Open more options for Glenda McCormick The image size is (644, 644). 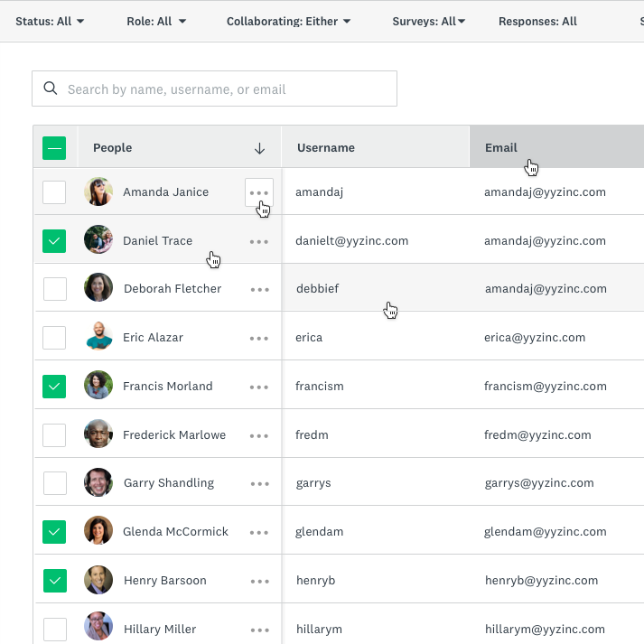point(259,532)
